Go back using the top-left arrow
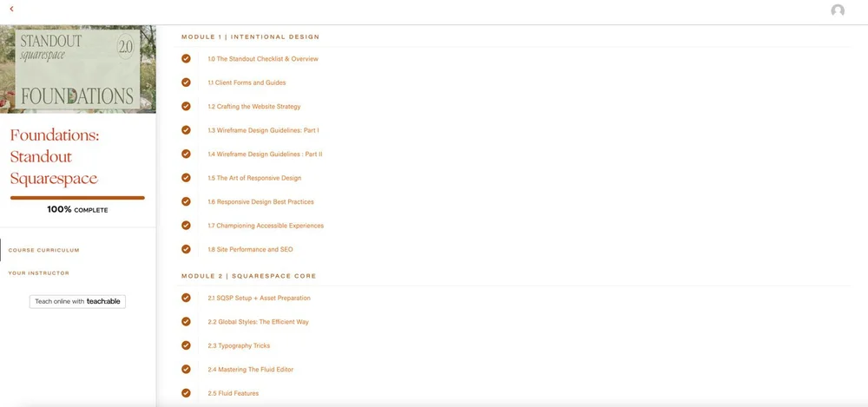 click(11, 9)
